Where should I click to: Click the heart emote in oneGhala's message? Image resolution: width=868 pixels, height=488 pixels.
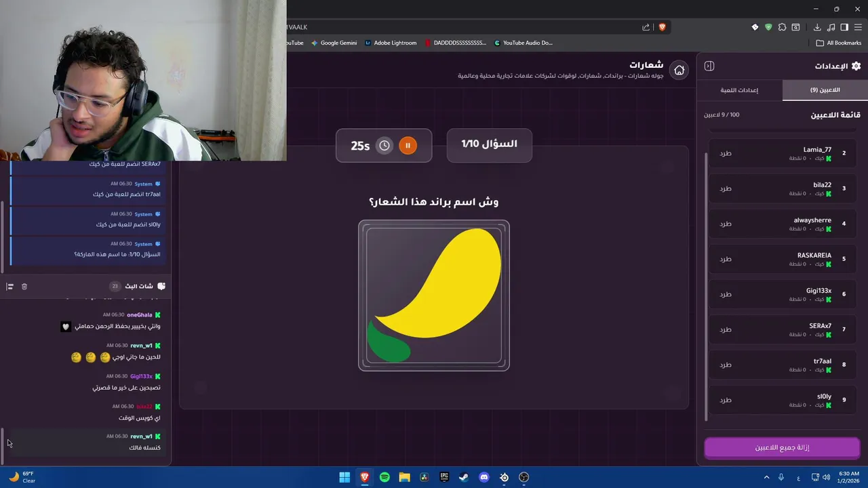click(66, 327)
